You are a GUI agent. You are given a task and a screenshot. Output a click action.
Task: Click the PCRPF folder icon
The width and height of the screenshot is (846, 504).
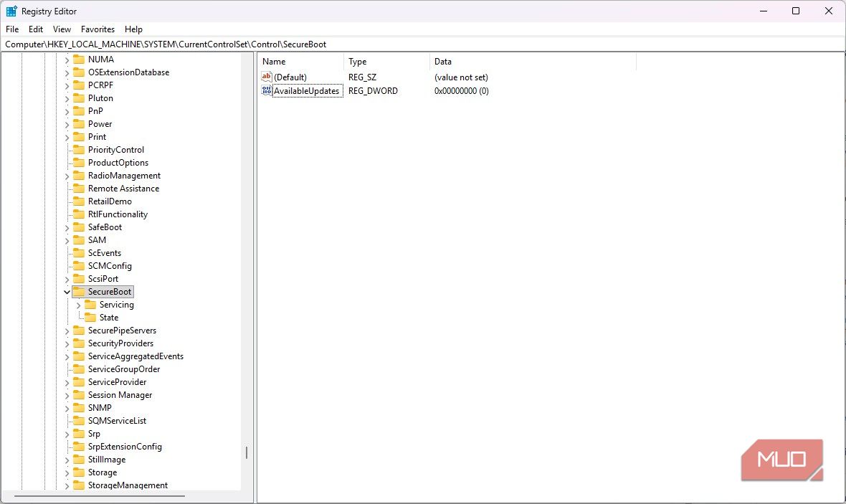coord(79,85)
